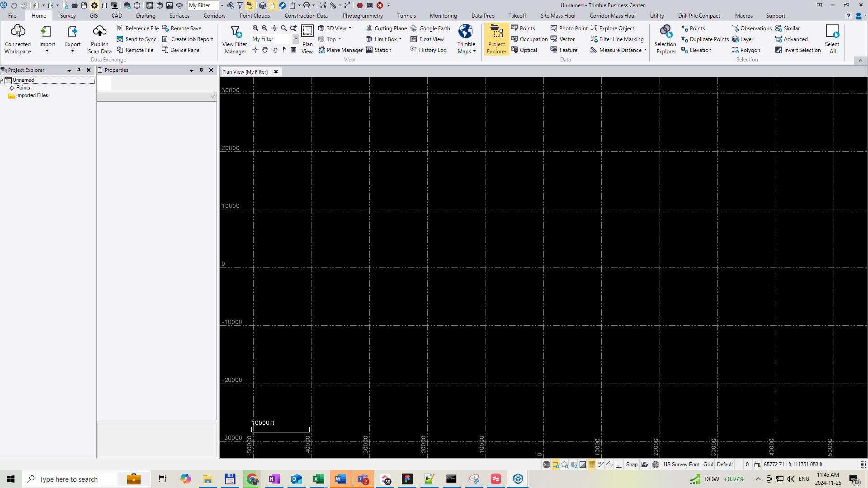Click Invert Selection

pos(797,50)
